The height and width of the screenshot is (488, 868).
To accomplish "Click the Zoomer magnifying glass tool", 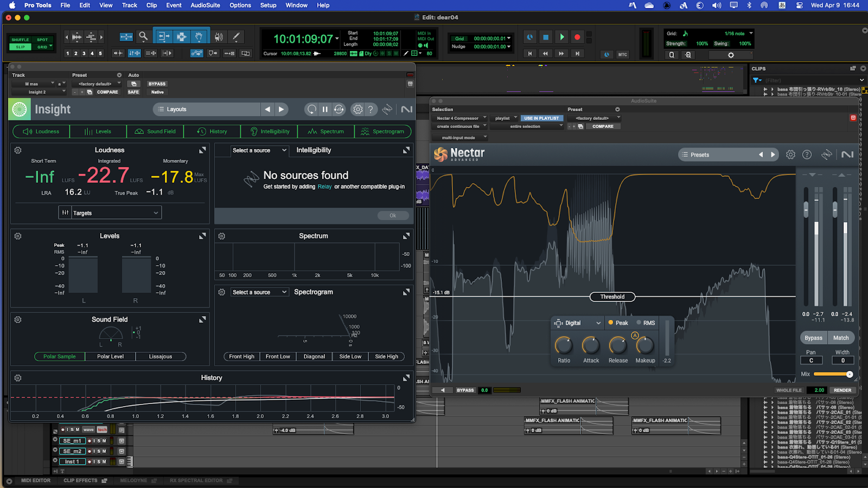I will pos(143,36).
